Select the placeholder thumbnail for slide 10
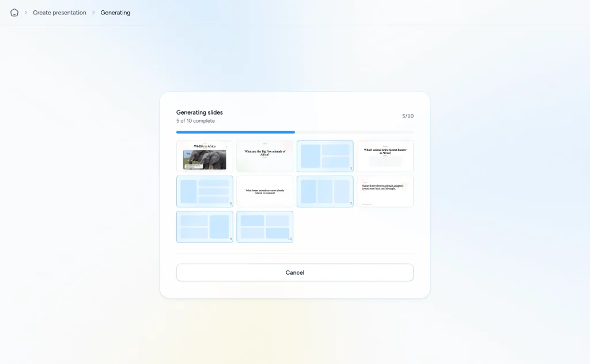 (265, 227)
